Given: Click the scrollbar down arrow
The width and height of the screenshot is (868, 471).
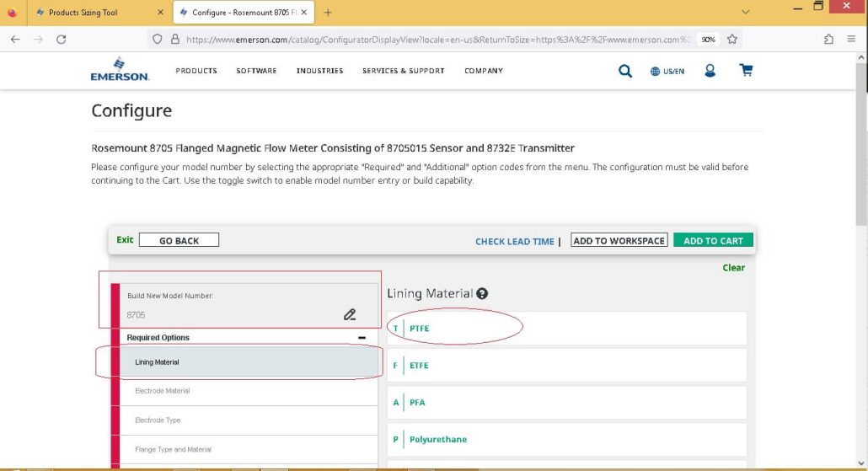Looking at the screenshot, I should tap(861, 463).
